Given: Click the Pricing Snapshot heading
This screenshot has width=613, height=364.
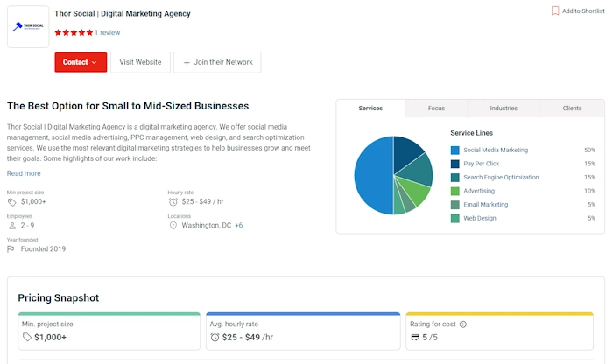Looking at the screenshot, I should 59,298.
